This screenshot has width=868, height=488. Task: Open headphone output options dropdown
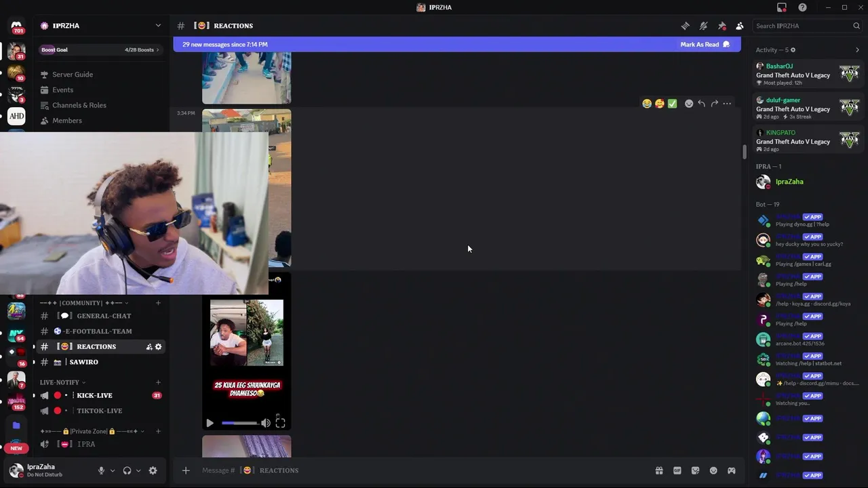(x=138, y=470)
